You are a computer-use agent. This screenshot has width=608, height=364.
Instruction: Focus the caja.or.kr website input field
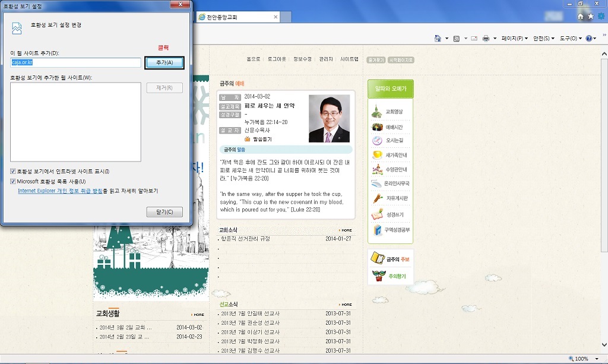[x=75, y=62]
